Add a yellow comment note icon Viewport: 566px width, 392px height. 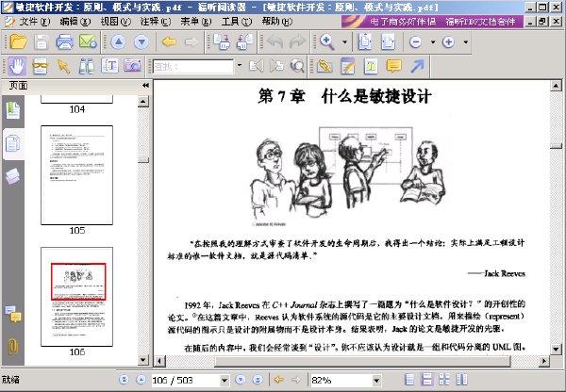(393, 66)
